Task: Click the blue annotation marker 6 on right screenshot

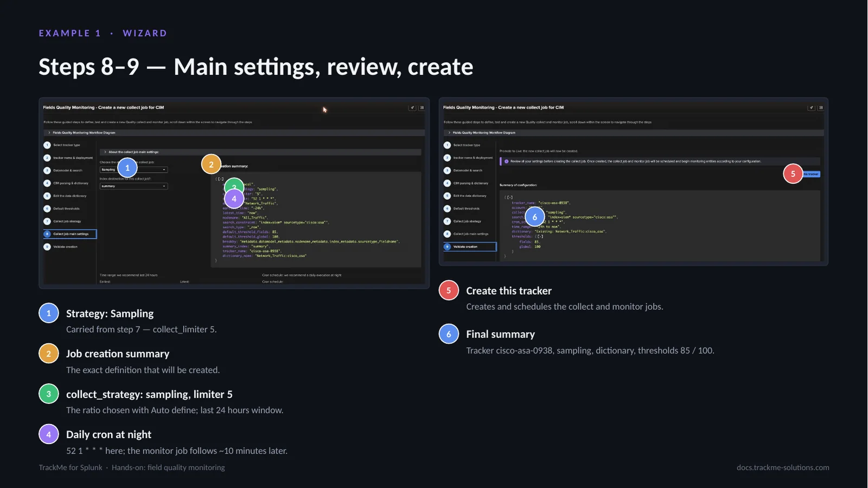Action: [x=534, y=217]
